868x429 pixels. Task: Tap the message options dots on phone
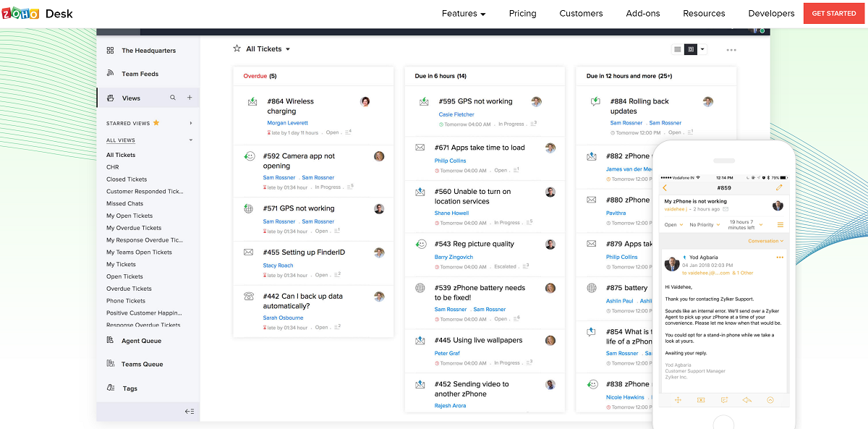[780, 258]
